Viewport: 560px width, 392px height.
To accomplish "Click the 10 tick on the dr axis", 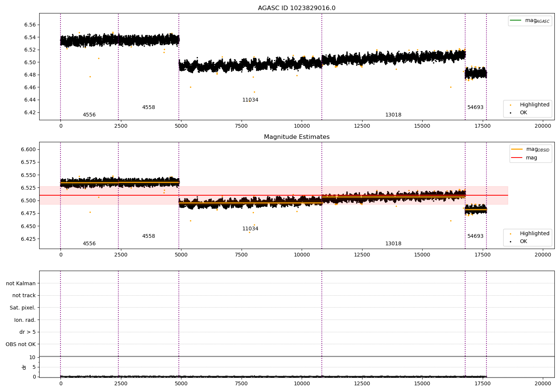I will [32, 358].
